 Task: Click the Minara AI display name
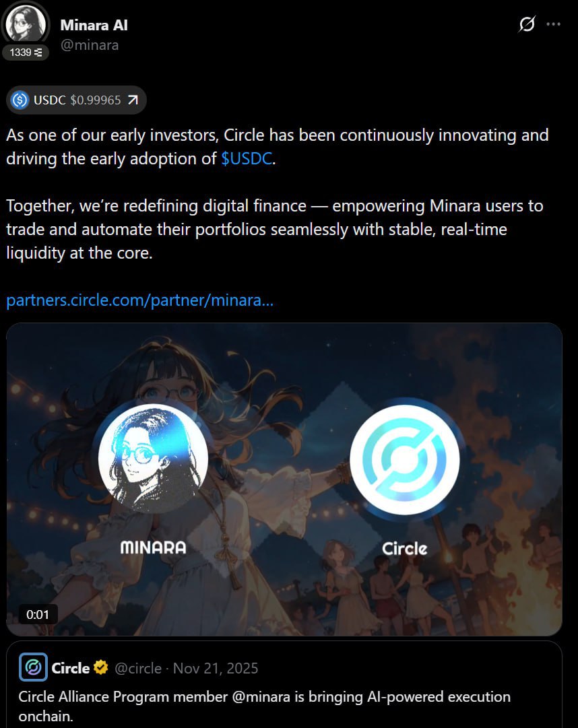click(94, 25)
